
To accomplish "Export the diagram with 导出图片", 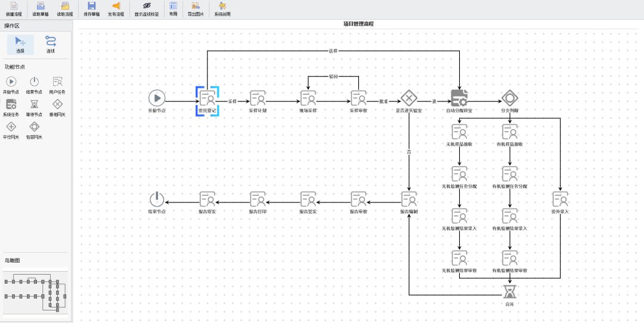I will [x=195, y=8].
